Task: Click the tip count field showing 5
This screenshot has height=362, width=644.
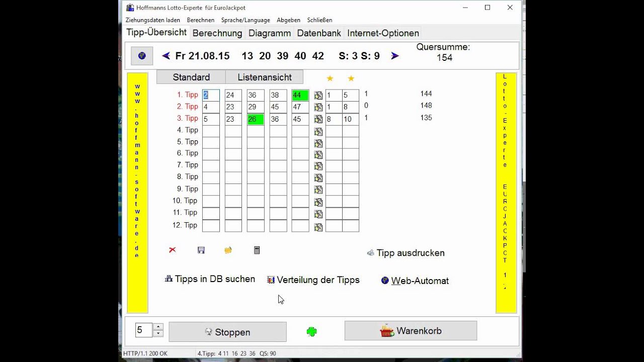Action: click(x=144, y=330)
